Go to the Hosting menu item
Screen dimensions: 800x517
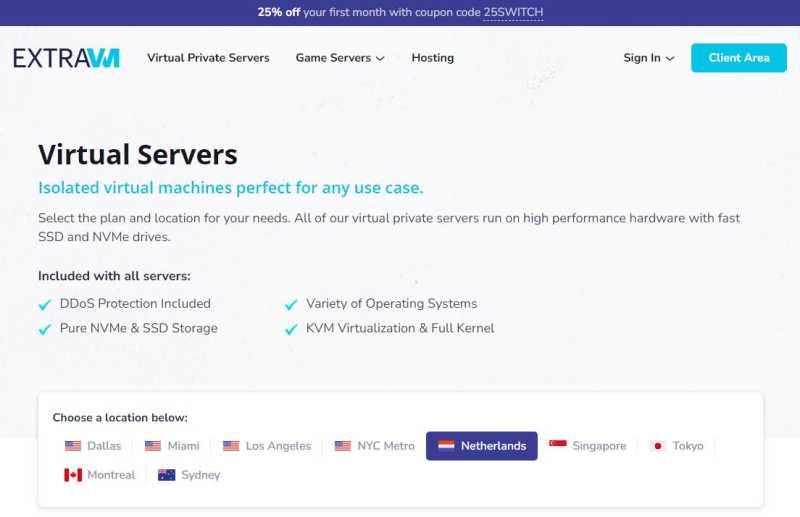[x=433, y=58]
